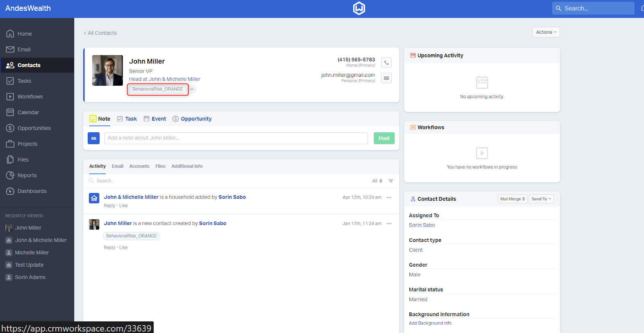
Task: Switch to the Event tab
Action: click(x=155, y=119)
